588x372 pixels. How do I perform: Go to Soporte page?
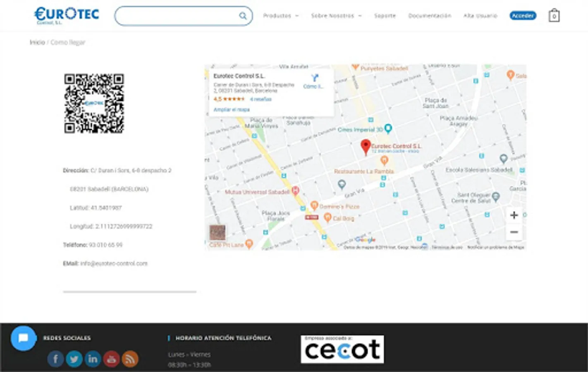coord(385,16)
